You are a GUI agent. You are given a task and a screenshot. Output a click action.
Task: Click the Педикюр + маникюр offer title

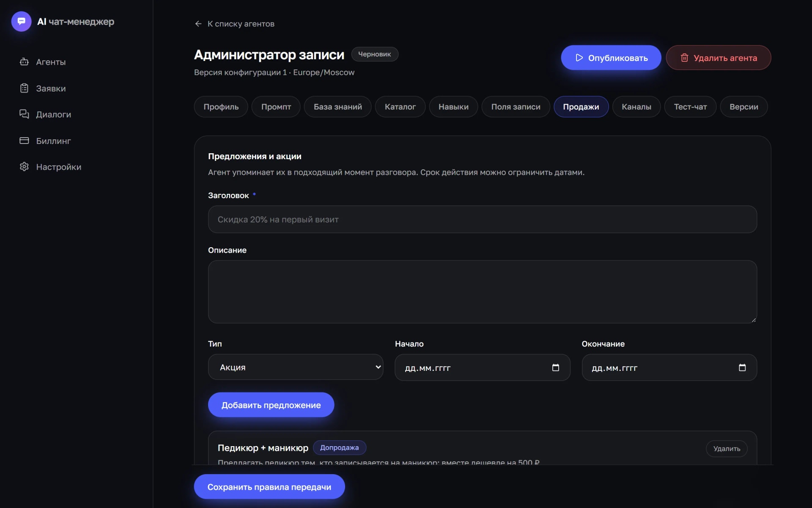[263, 448]
